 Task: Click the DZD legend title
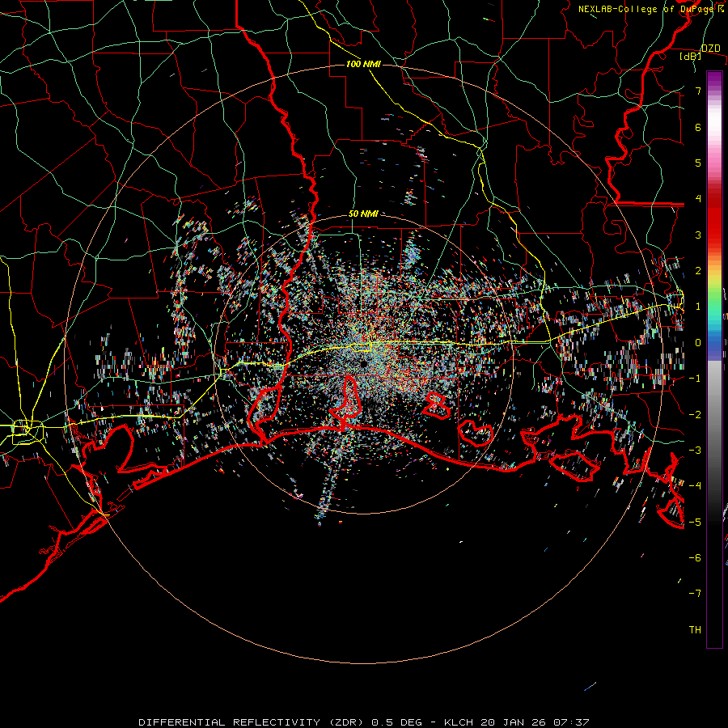click(x=711, y=49)
